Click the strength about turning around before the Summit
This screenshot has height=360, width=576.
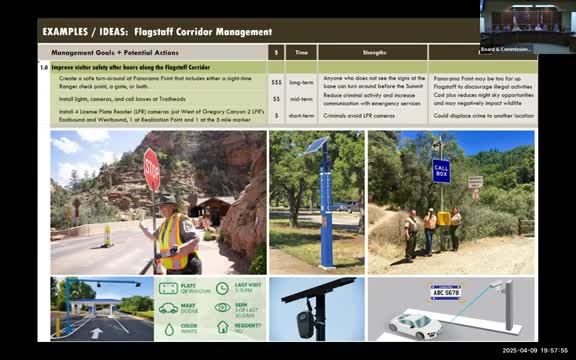374,82
